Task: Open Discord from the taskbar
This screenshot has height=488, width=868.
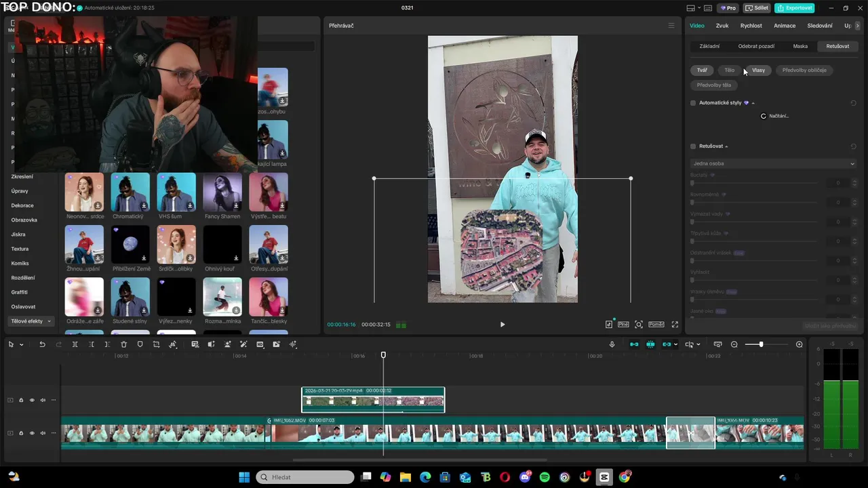Action: point(525,477)
